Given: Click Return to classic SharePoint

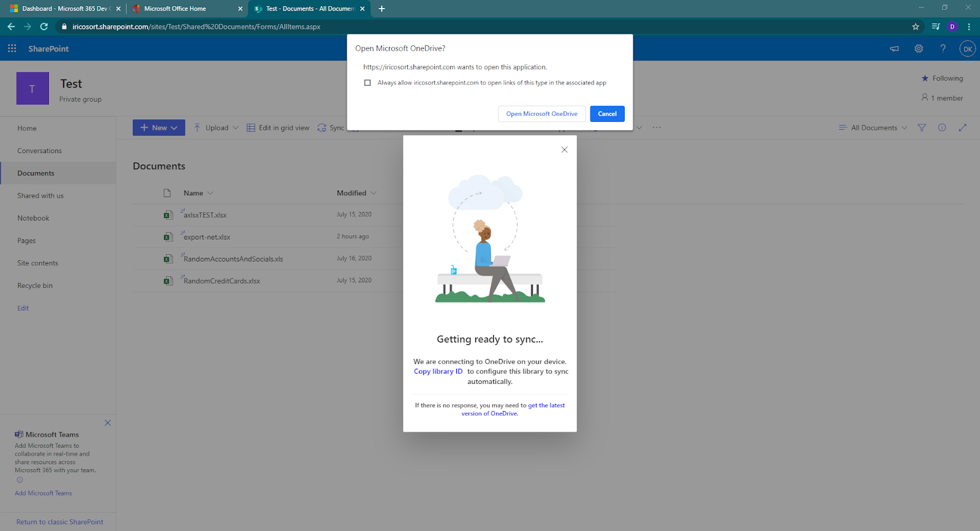Looking at the screenshot, I should click(60, 522).
